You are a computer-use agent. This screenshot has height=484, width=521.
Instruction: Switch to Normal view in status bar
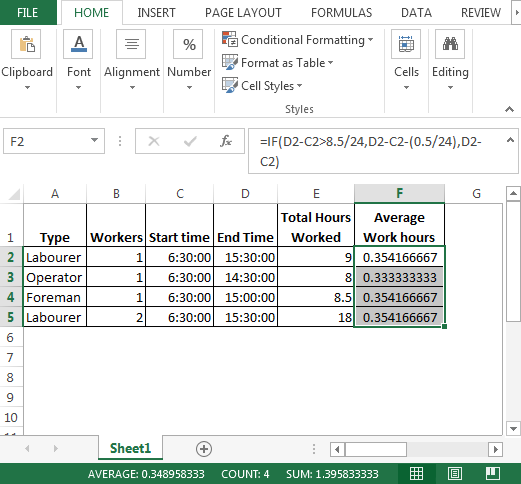[416, 473]
